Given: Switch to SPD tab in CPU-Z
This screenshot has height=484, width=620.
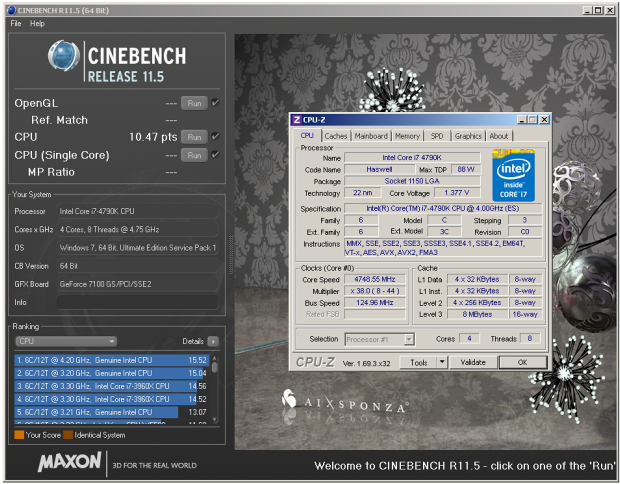Looking at the screenshot, I should point(437,136).
